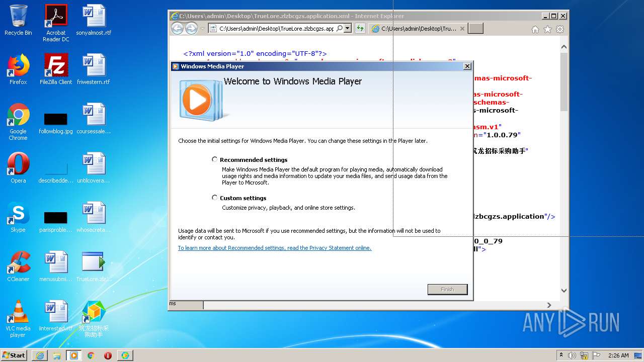Open the Action Center flag icon
The image size is (644, 362).
pos(596,355)
